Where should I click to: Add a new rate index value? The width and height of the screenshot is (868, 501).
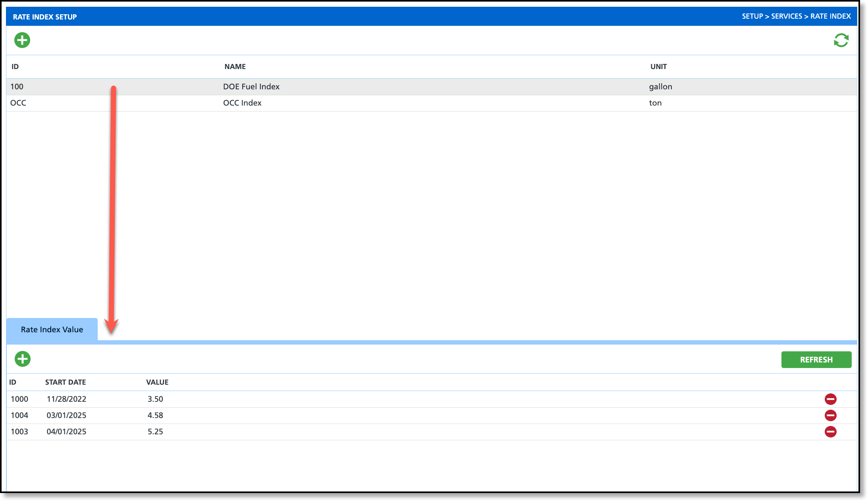[x=23, y=359]
